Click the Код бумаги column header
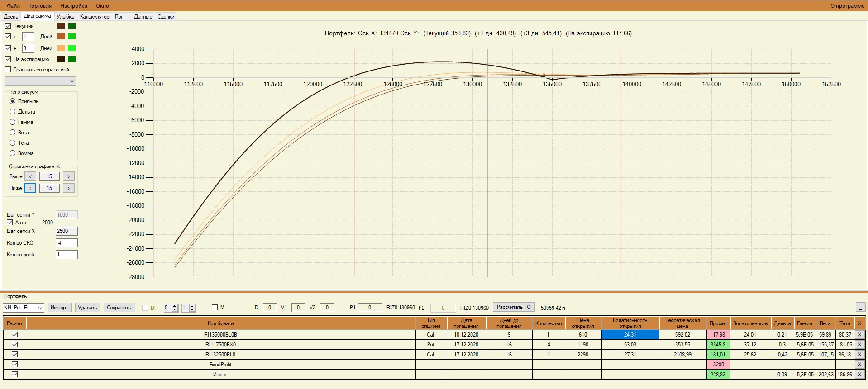 tap(221, 323)
